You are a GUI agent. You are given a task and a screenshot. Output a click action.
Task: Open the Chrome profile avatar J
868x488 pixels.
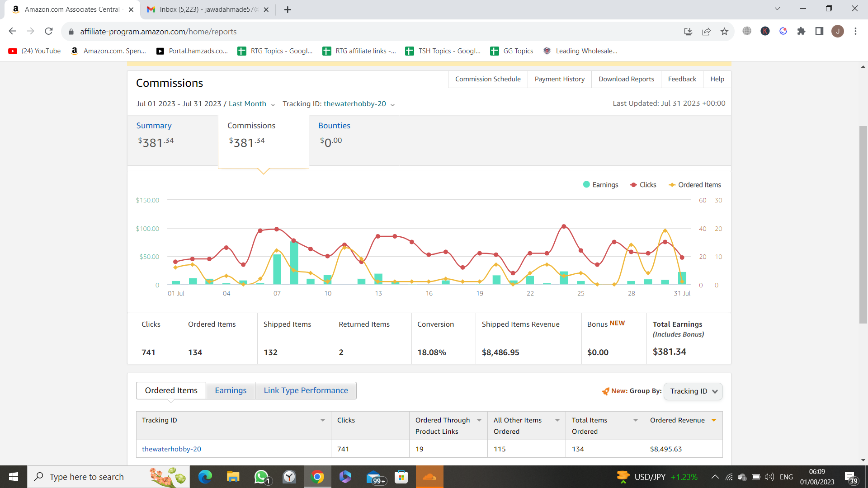tap(838, 31)
